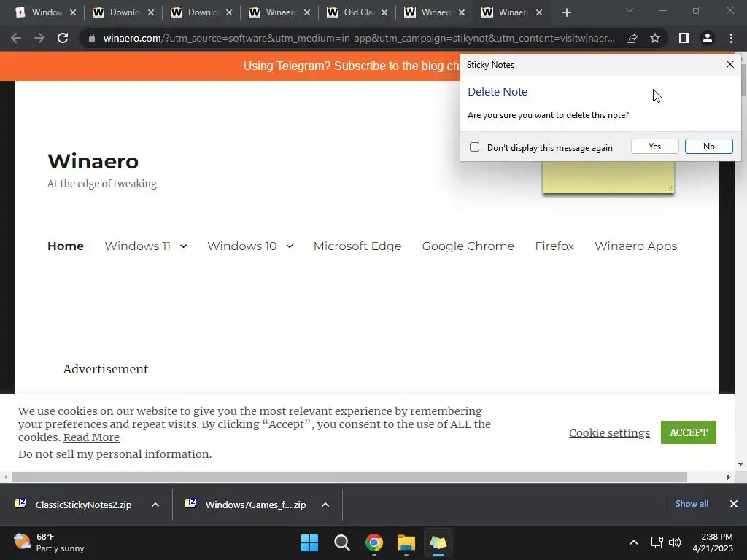Image resolution: width=747 pixels, height=560 pixels.
Task: Open the clock and date panel
Action: click(712, 542)
